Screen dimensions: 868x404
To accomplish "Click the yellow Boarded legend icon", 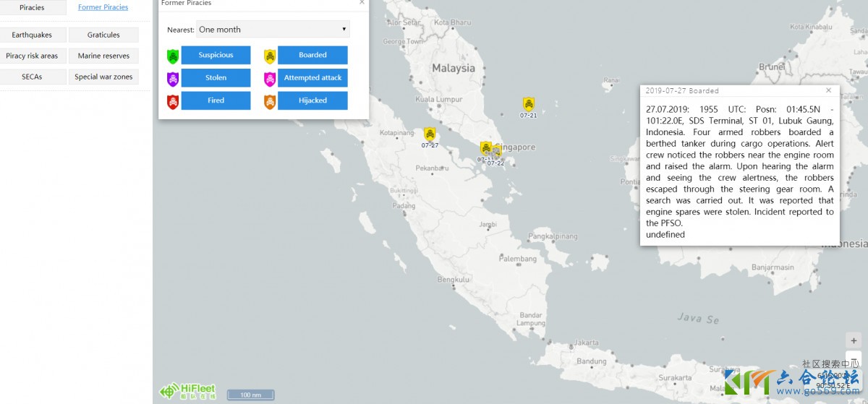I will pyautogui.click(x=270, y=56).
